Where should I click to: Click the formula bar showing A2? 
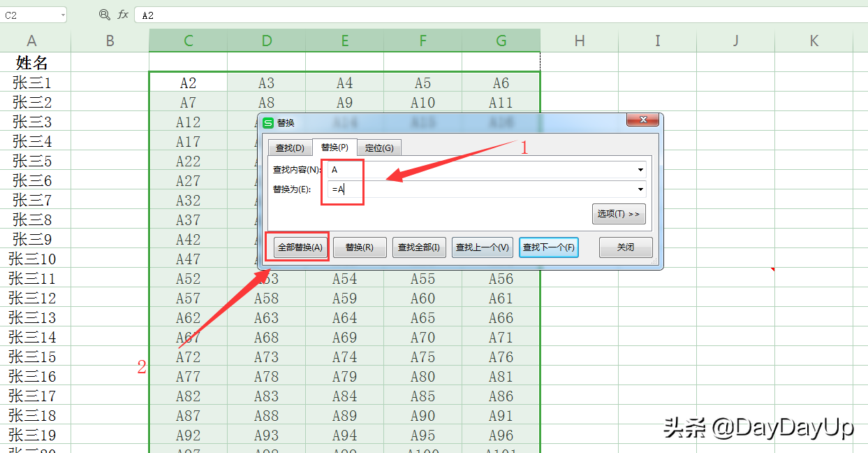point(500,15)
